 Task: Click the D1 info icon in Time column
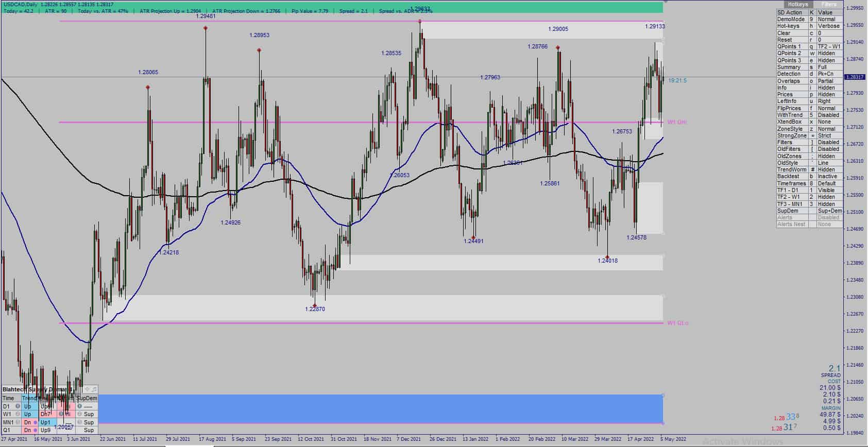click(x=18, y=406)
